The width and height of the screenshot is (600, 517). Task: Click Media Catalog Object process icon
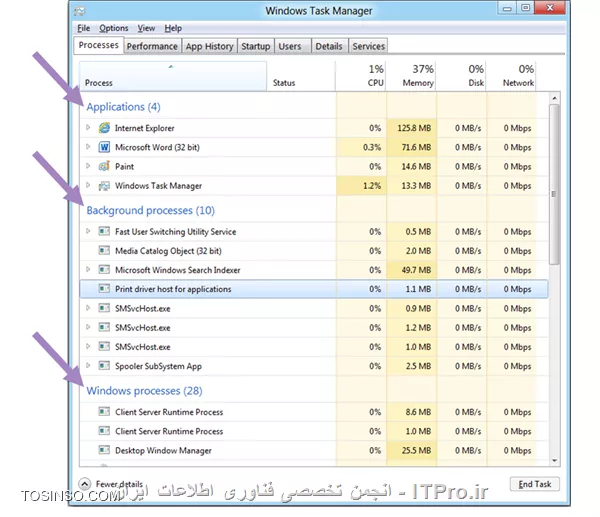pyautogui.click(x=104, y=251)
